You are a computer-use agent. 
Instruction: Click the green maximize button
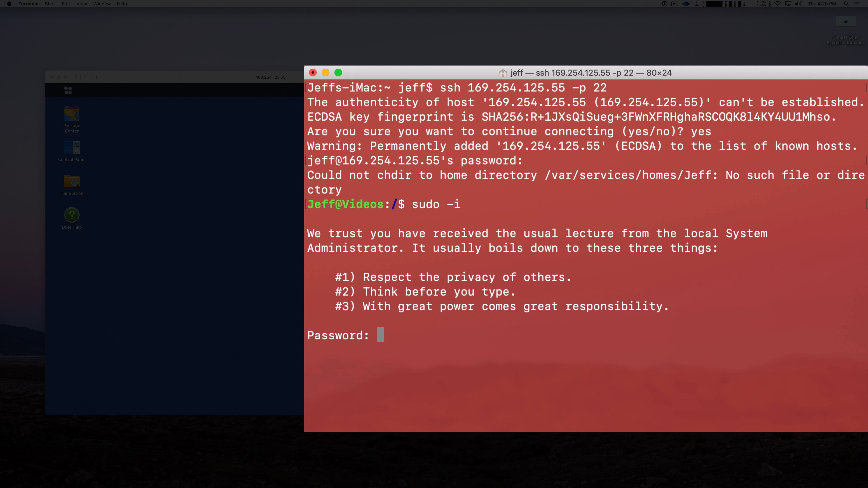(x=339, y=73)
